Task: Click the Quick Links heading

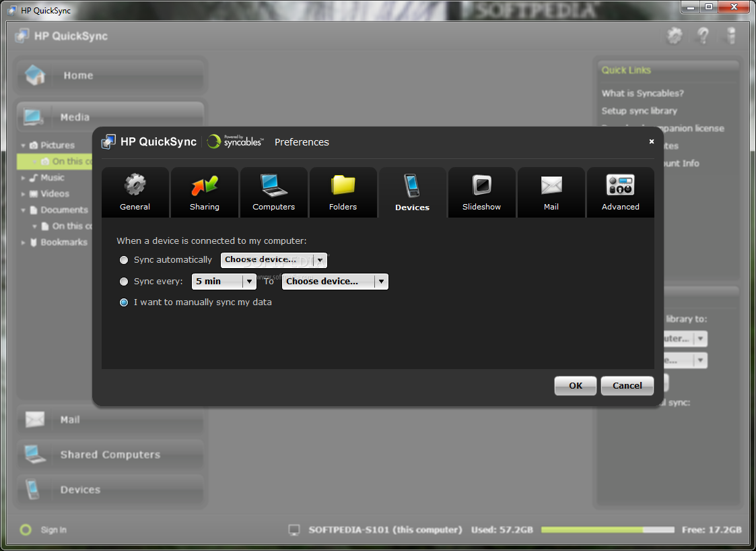Action: click(626, 70)
